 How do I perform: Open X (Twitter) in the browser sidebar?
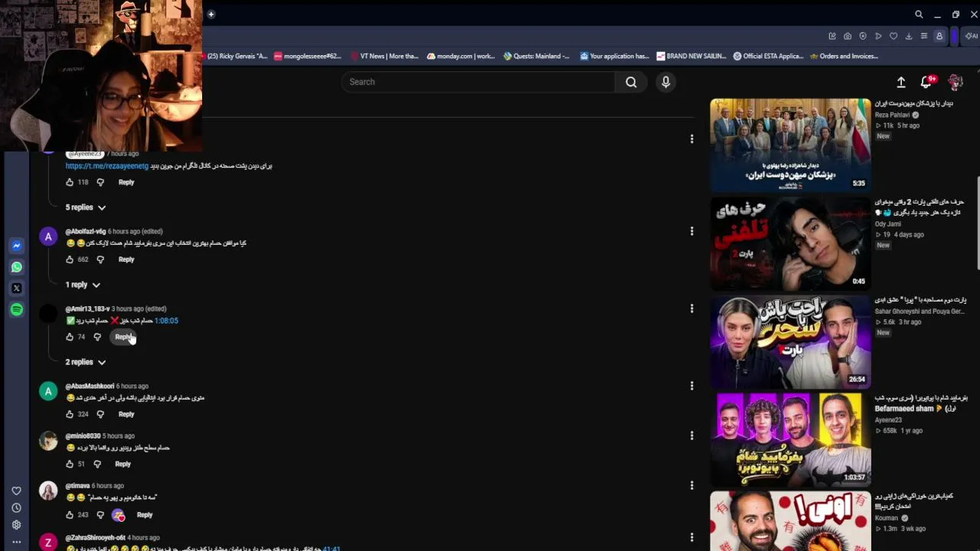pos(16,289)
